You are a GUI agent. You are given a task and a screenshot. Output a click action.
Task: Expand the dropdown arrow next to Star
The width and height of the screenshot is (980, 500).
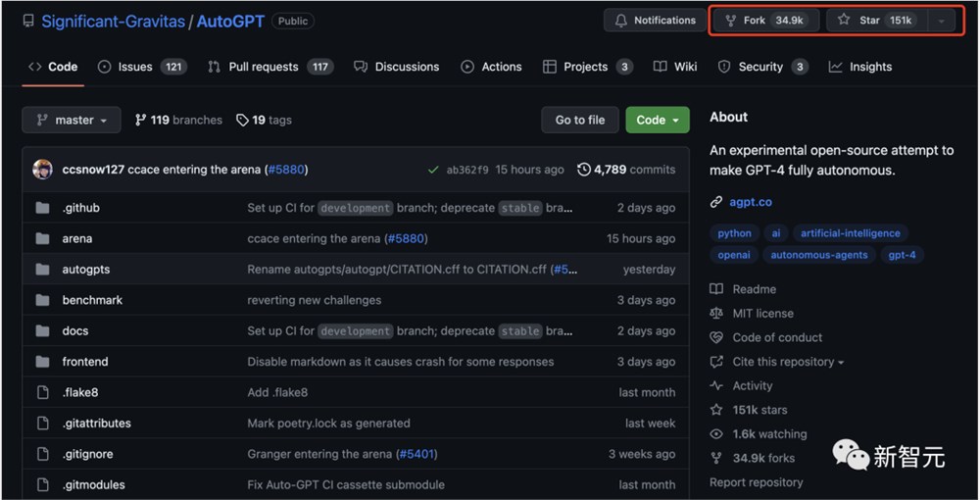(x=941, y=21)
